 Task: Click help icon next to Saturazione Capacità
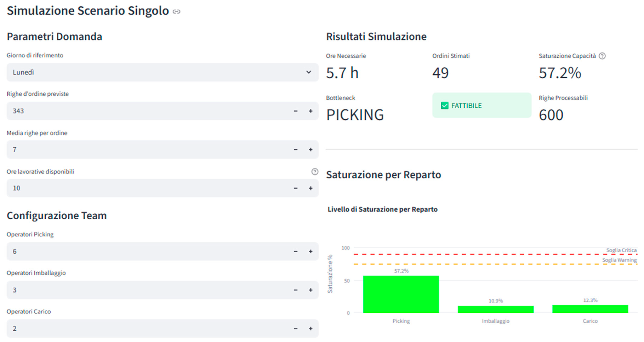602,56
